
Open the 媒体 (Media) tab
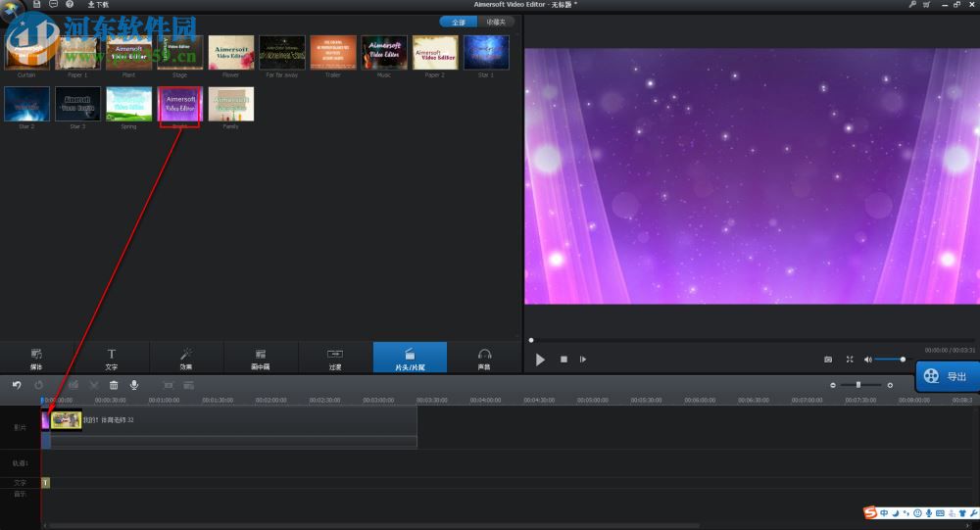pyautogui.click(x=36, y=359)
